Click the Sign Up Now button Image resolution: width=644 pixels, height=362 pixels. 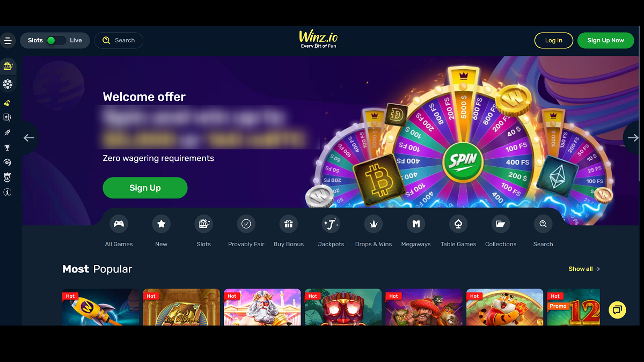605,40
